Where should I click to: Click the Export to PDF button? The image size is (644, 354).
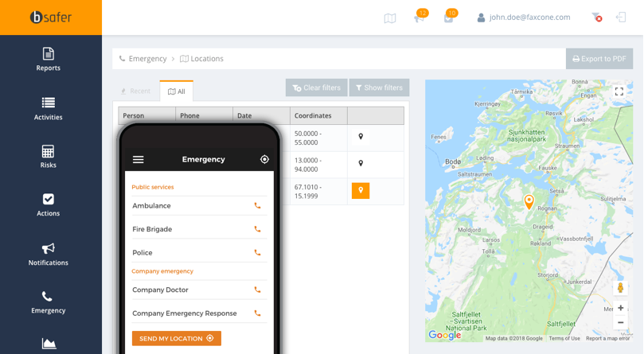[x=599, y=59]
